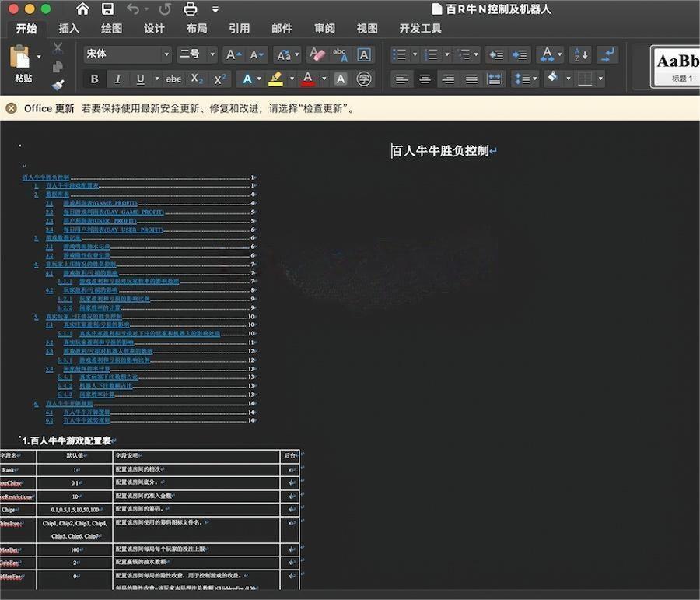
Task: Switch to the 绘图 tab
Action: point(111,29)
